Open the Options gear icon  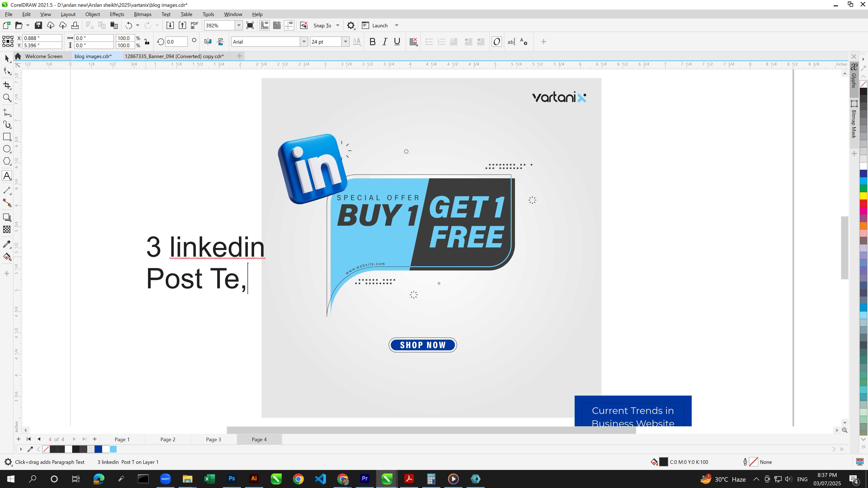(351, 26)
